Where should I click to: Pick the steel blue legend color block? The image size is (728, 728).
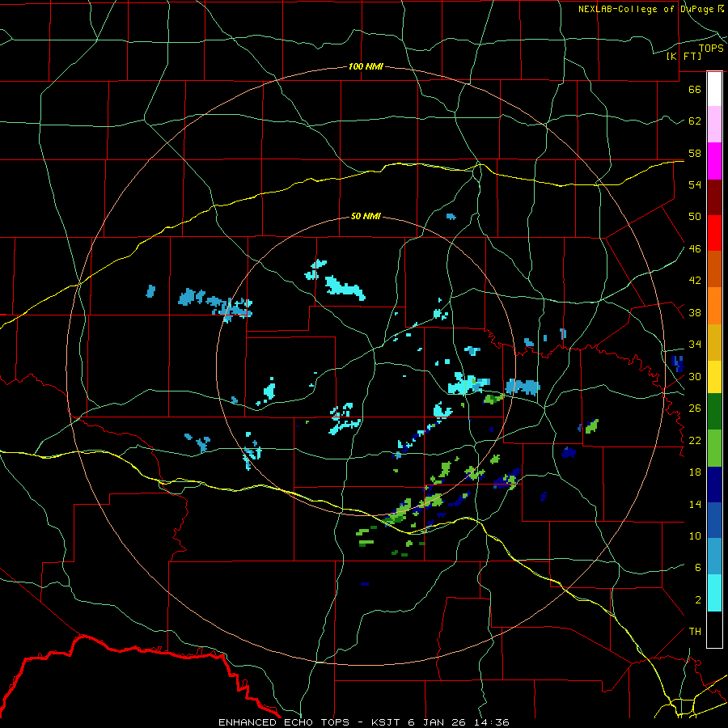(714, 557)
